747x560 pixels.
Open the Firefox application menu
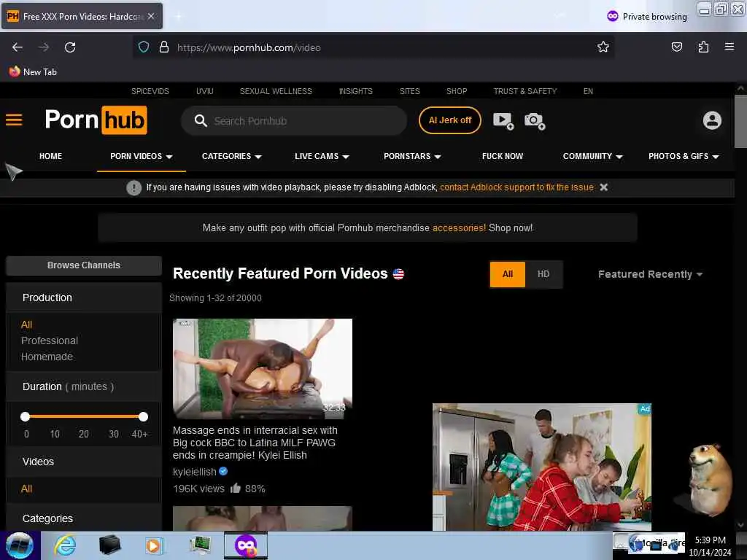729,47
